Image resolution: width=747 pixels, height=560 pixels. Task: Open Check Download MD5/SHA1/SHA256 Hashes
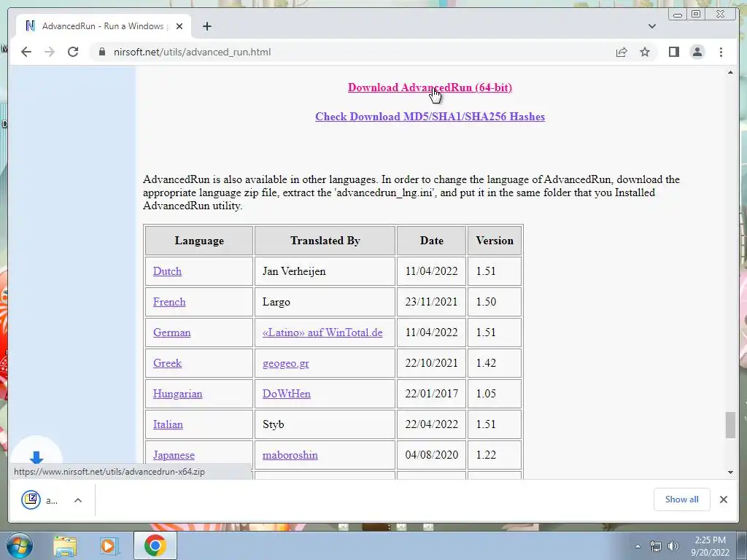(430, 117)
